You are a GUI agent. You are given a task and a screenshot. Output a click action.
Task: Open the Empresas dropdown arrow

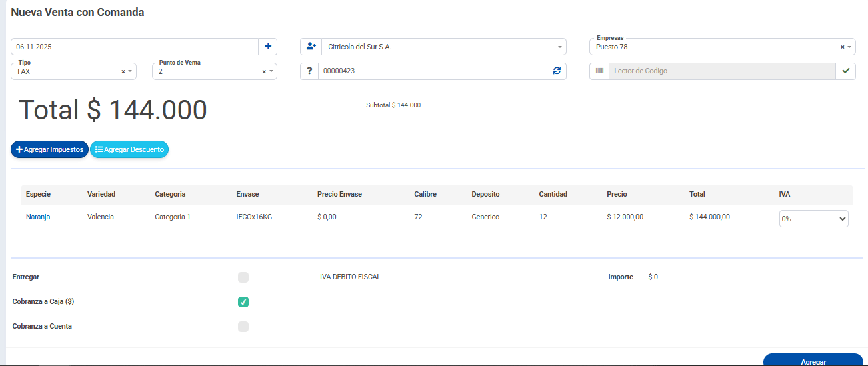tap(849, 47)
